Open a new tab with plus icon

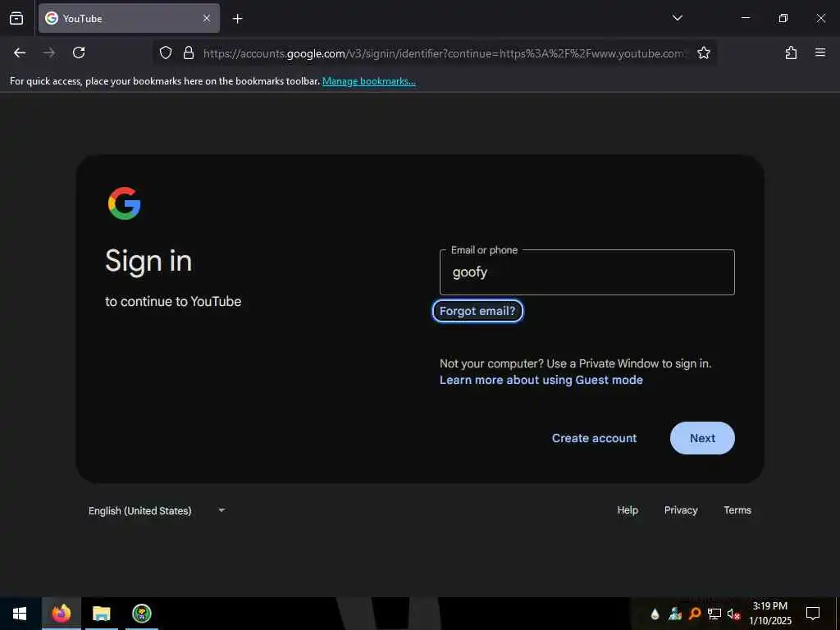click(238, 19)
